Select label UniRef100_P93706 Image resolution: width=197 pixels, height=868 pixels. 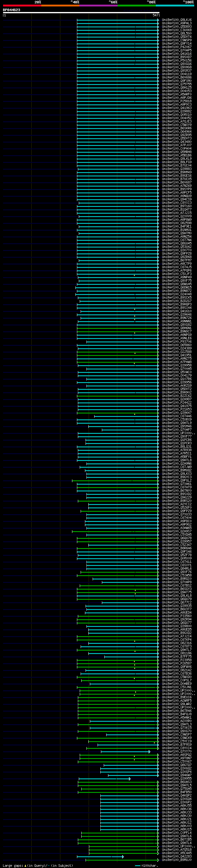pyautogui.click(x=176, y=342)
